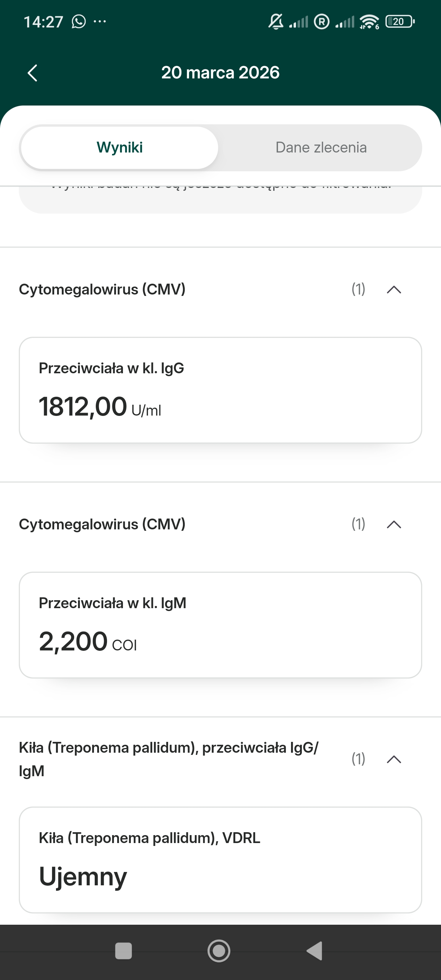Viewport: 441px width, 980px height.
Task: Tap the muted bell status icon
Action: pyautogui.click(x=276, y=22)
